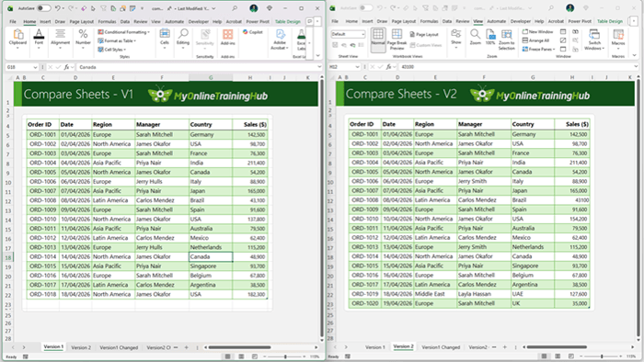Viewport: 644px width, 362px height.
Task: Select Layla Hassan cell in right sheet
Action: (483, 294)
